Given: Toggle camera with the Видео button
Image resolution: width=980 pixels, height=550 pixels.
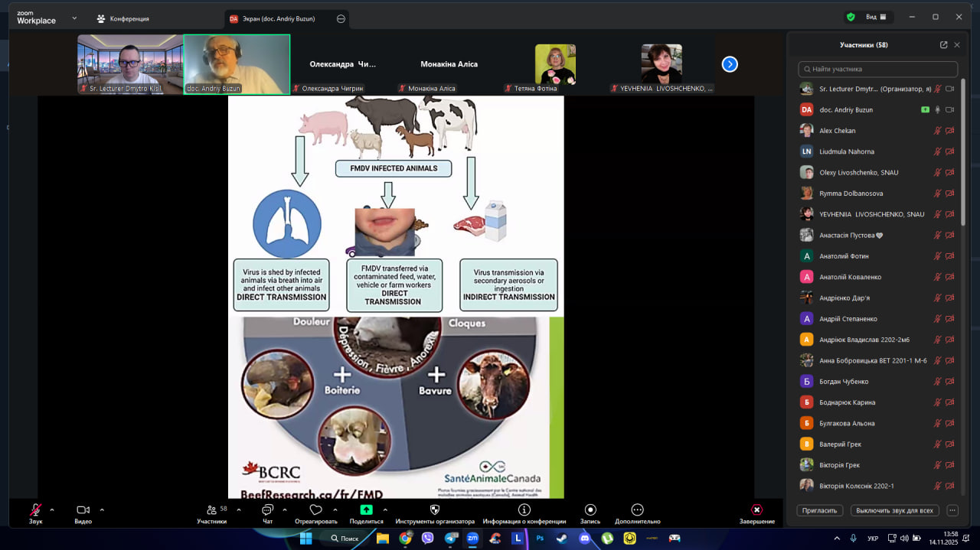Looking at the screenshot, I should [x=83, y=510].
